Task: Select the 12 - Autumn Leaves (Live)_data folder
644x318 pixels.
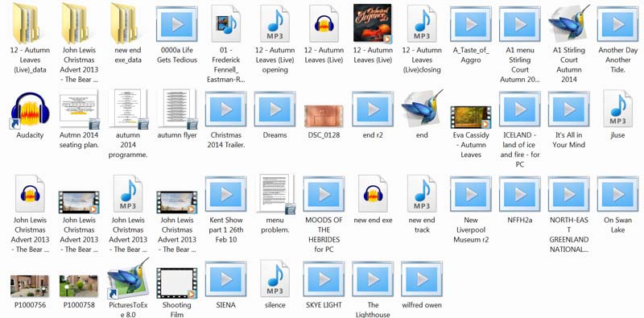Action: (x=26, y=23)
